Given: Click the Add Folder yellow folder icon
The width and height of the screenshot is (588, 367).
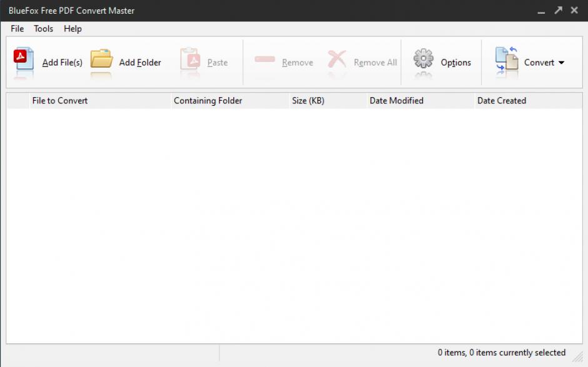Looking at the screenshot, I should click(101, 59).
